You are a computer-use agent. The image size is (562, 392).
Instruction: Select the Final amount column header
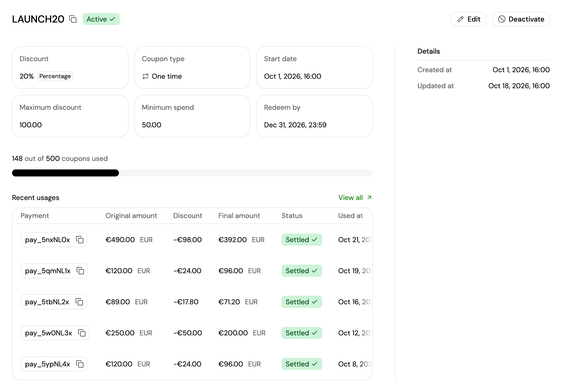(239, 216)
